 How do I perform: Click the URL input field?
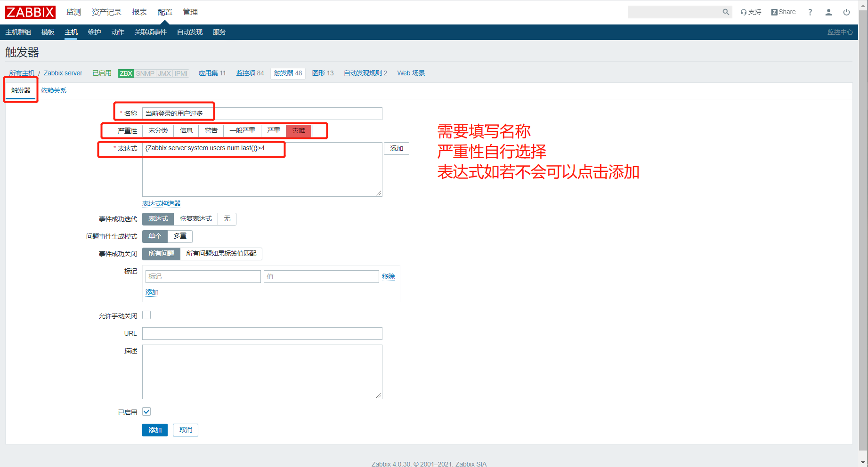point(262,333)
